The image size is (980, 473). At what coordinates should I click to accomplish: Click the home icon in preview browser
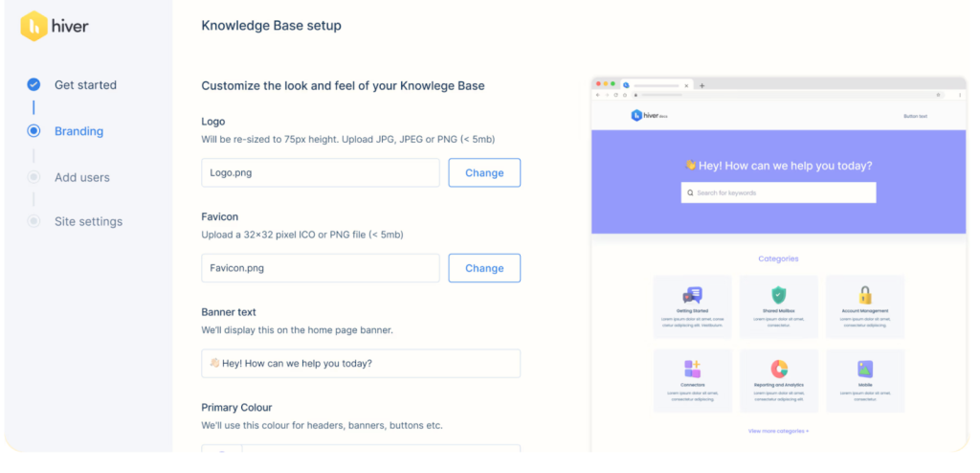(624, 95)
